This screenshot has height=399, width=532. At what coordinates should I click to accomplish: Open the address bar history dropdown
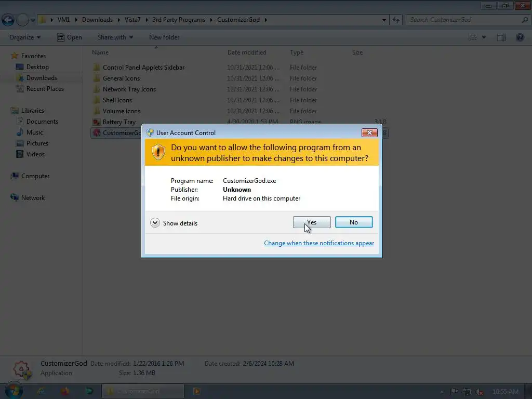point(384,20)
